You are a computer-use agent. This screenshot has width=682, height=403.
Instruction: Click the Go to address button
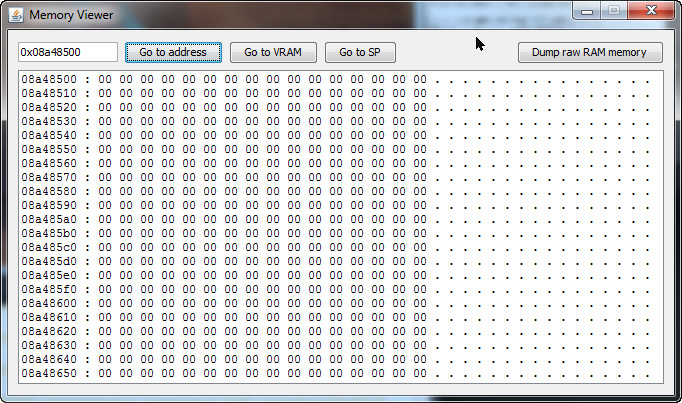(x=173, y=52)
